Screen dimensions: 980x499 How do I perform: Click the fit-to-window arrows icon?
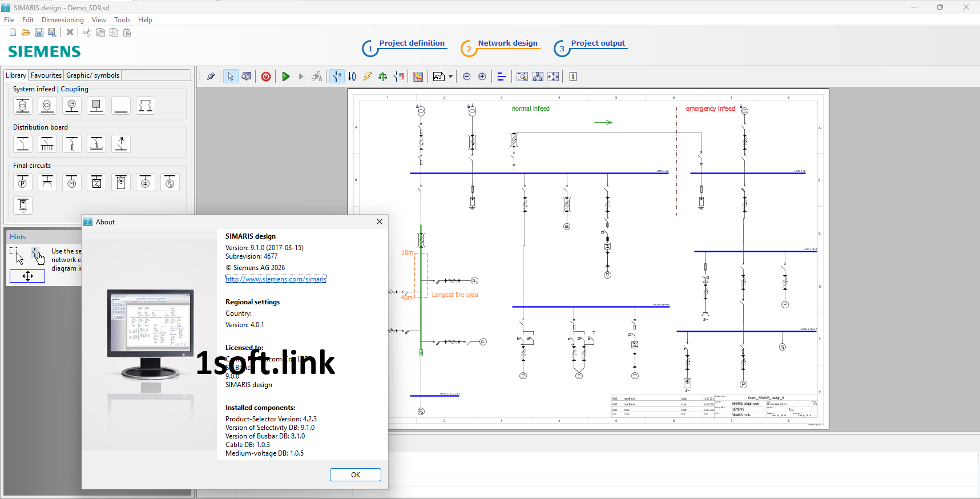[553, 77]
